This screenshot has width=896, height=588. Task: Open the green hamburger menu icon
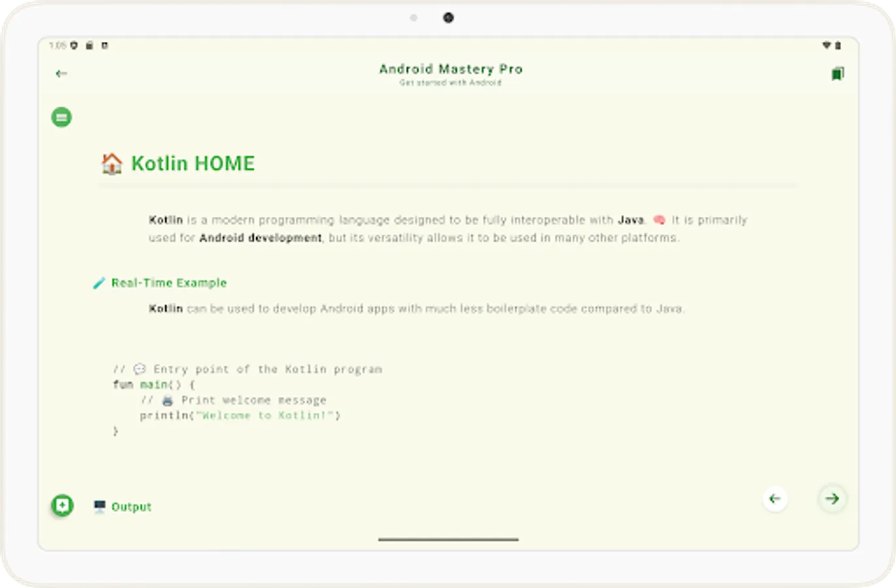point(61,116)
